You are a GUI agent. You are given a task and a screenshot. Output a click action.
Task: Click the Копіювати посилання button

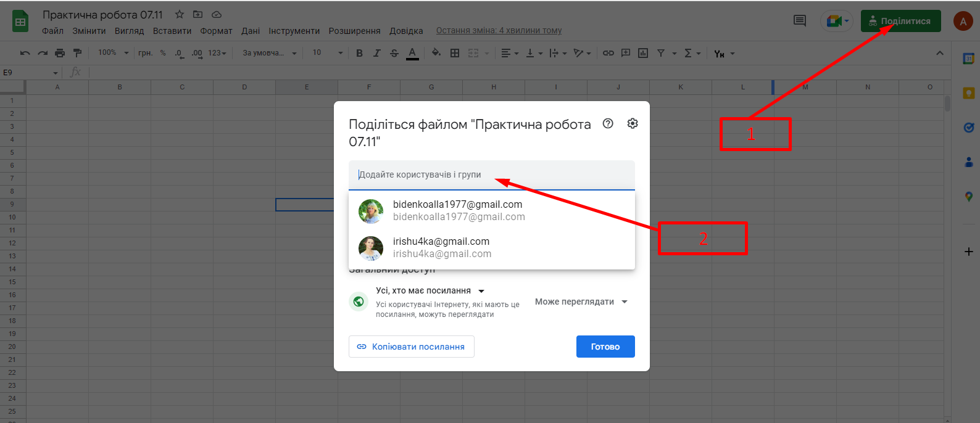coord(412,347)
